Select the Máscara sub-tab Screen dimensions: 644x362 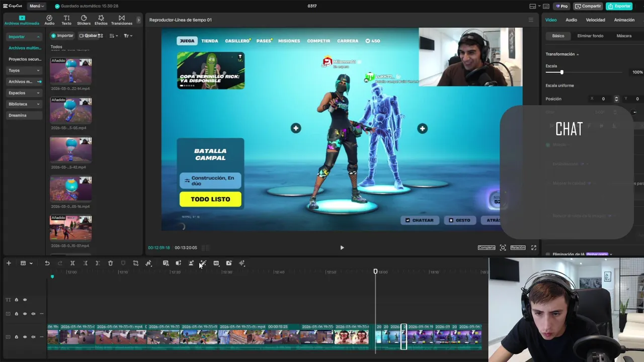coord(624,36)
